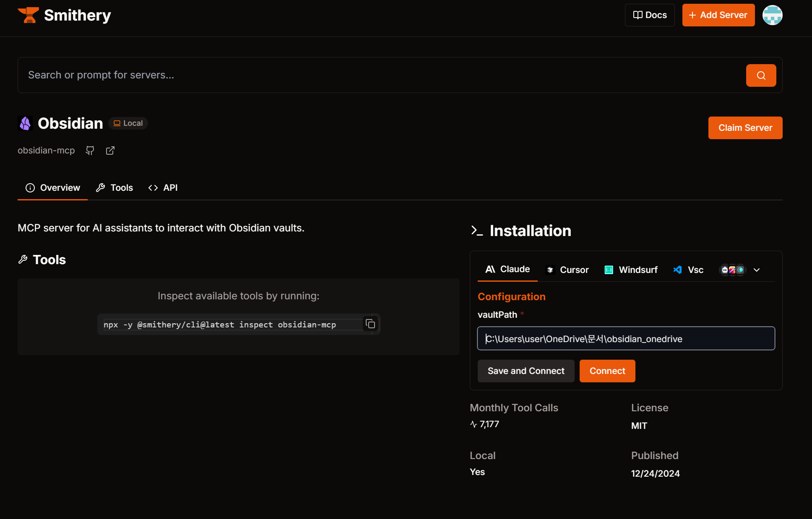Image resolution: width=812 pixels, height=519 pixels.
Task: Expand the more clients chevron dropdown
Action: click(x=757, y=270)
